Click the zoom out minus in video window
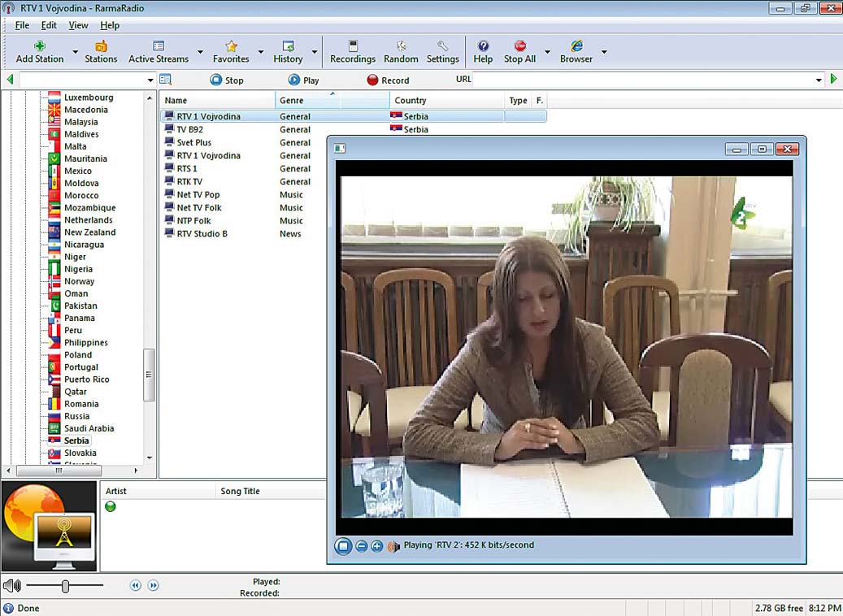The height and width of the screenshot is (616, 843). (x=362, y=546)
